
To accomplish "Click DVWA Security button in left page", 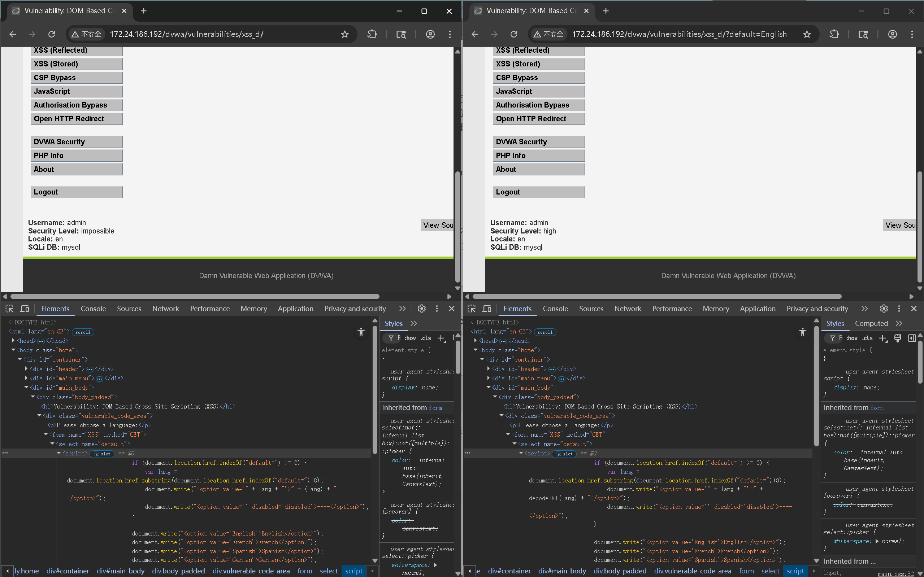I will (76, 141).
